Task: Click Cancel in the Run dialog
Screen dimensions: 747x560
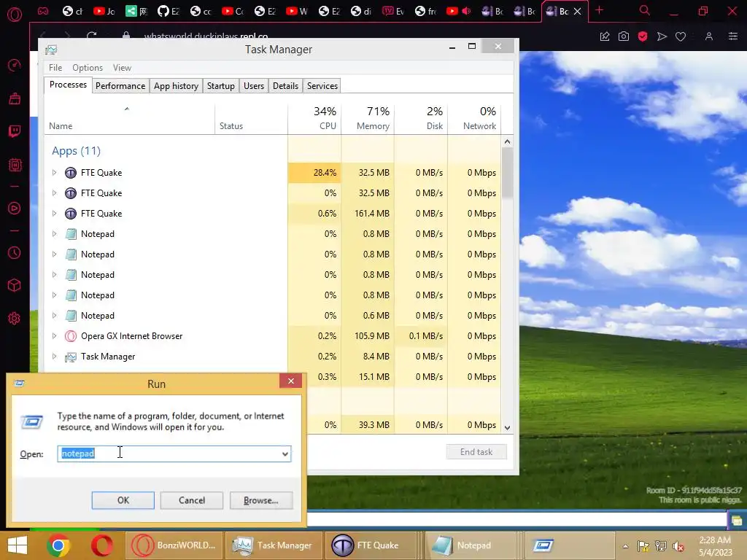Action: 192,500
